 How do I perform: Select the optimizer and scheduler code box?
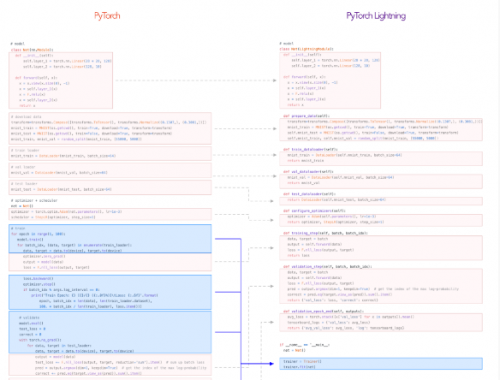110,214
